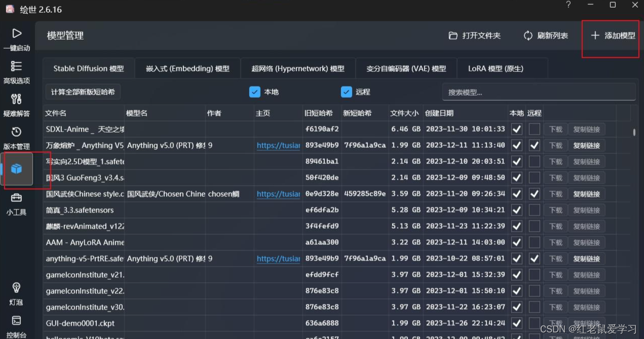Click hash value f6190af2
The image size is (644, 339).
(x=322, y=129)
